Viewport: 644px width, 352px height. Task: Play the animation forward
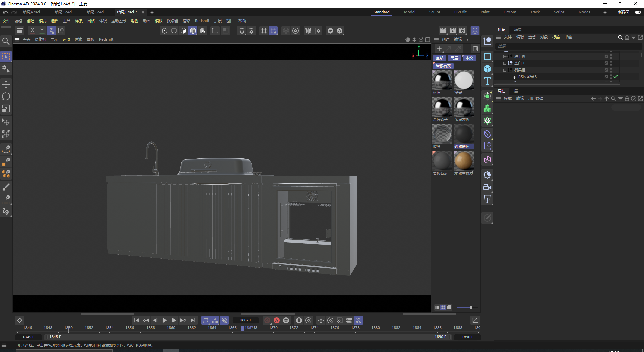click(165, 320)
